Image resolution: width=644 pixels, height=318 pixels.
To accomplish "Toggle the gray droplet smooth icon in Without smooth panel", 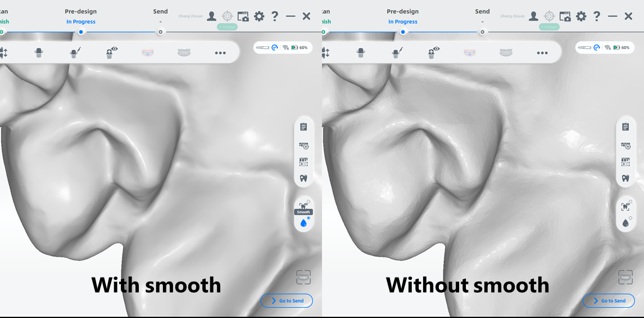I will (x=625, y=223).
